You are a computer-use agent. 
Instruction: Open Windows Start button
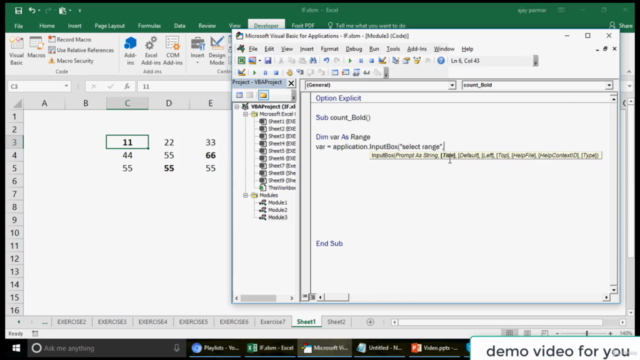pos(16,348)
